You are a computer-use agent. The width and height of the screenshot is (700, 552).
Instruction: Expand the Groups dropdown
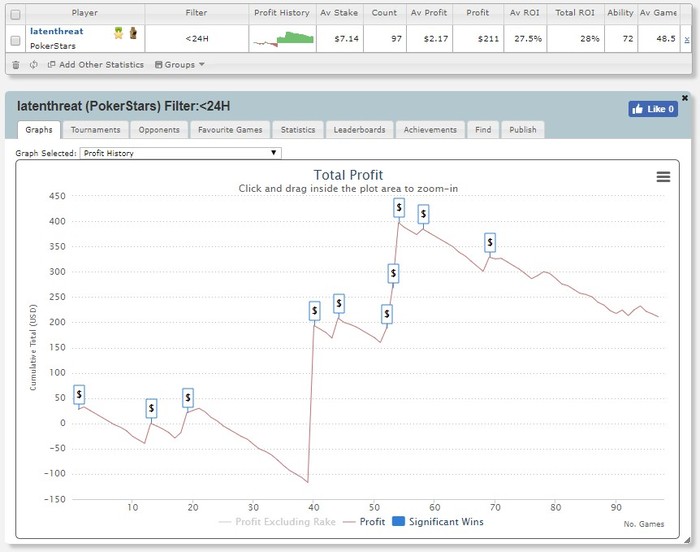tap(179, 65)
